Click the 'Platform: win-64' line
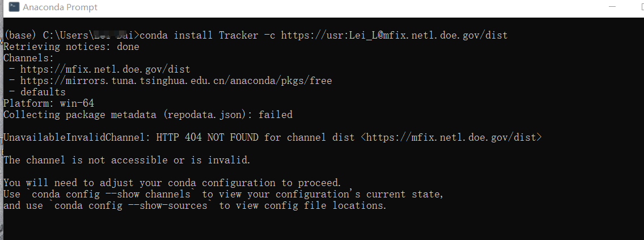The image size is (644, 240). coord(49,103)
